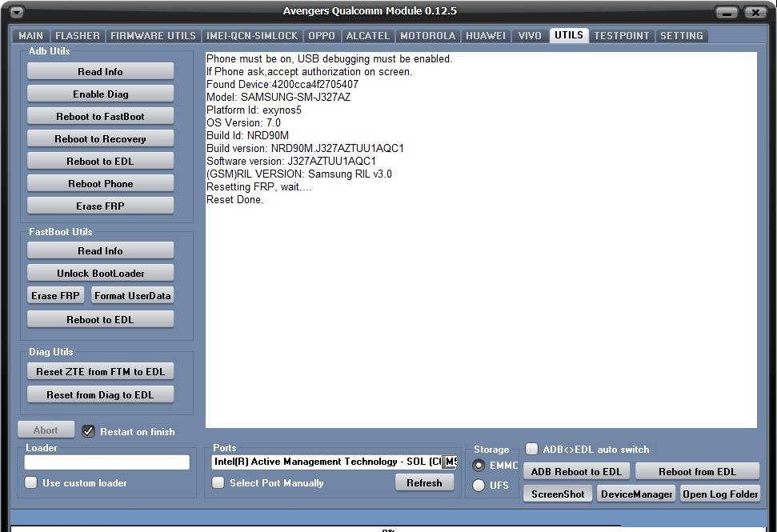Click Reboot to EDL in FastBoot Utils
The image size is (777, 532).
100,319
